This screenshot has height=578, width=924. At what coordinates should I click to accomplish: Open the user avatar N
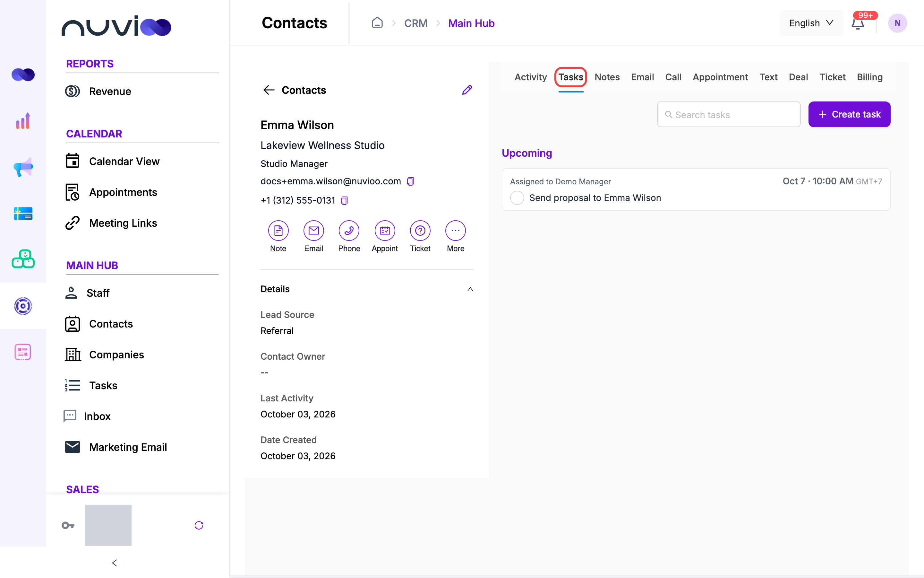coord(897,23)
